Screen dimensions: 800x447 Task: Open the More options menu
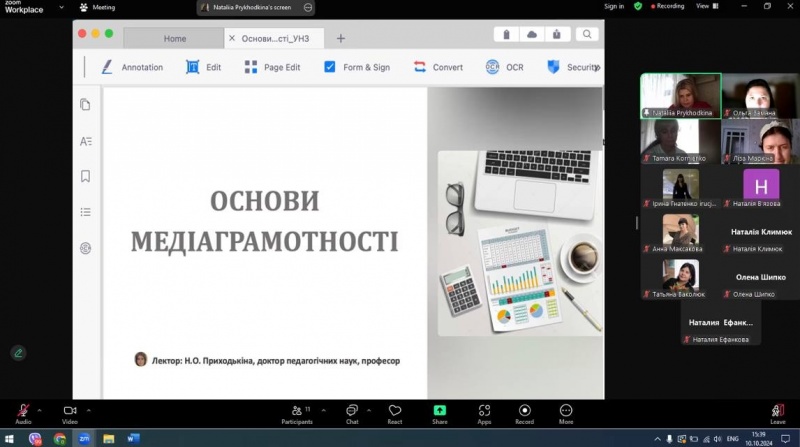(x=566, y=412)
